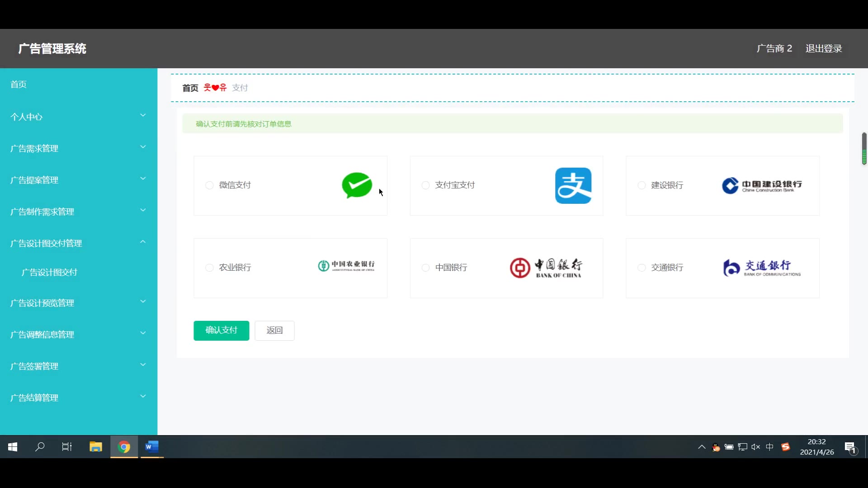868x488 pixels.
Task: Click the China Construction Bank logo
Action: [x=762, y=185]
